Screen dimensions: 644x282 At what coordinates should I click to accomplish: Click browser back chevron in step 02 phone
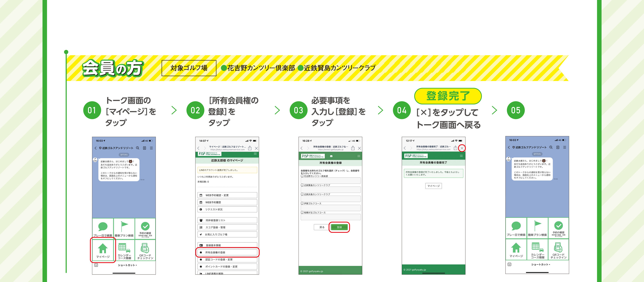(x=199, y=148)
